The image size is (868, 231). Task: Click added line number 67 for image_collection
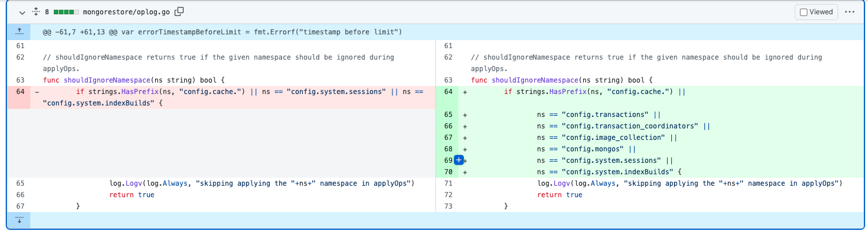coord(448,138)
